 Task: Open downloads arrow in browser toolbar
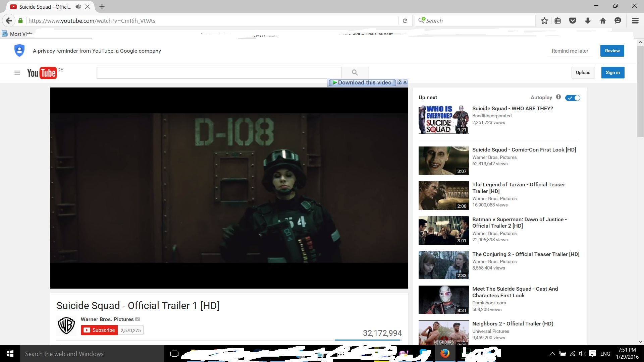[x=588, y=21]
